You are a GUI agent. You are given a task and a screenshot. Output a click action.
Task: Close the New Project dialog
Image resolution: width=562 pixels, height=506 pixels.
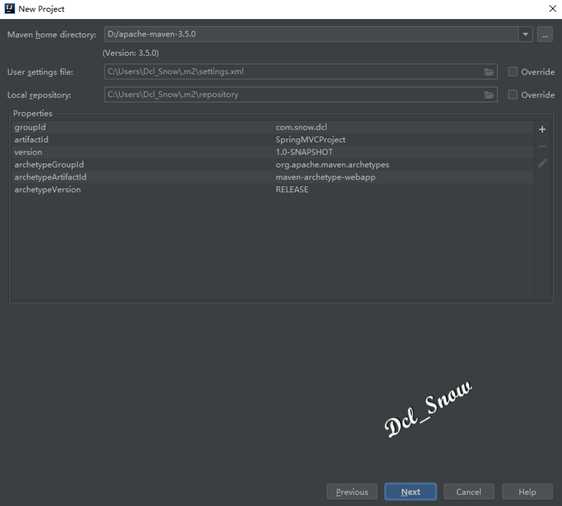click(x=552, y=9)
